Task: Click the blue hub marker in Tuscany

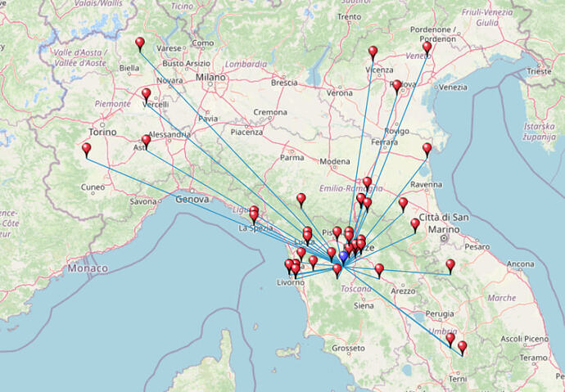Action: (344, 259)
